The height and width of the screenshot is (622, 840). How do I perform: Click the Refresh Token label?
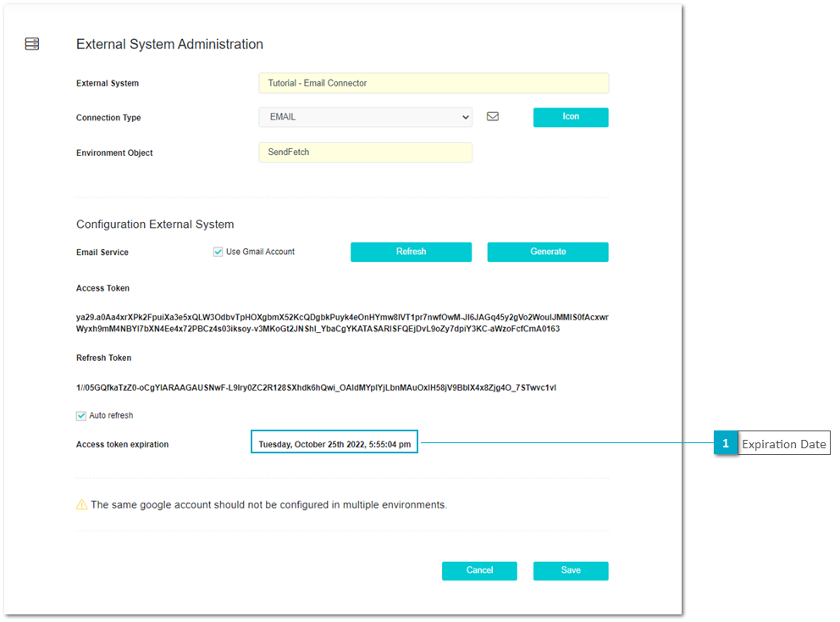tap(103, 358)
